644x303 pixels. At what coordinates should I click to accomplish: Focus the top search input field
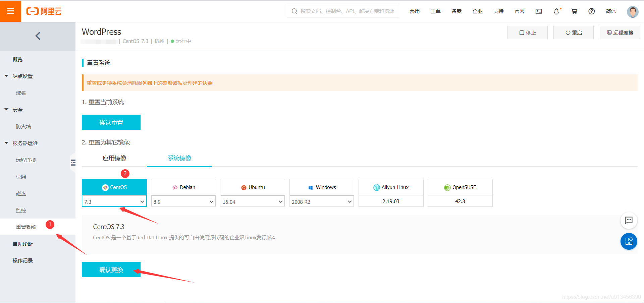pyautogui.click(x=343, y=11)
